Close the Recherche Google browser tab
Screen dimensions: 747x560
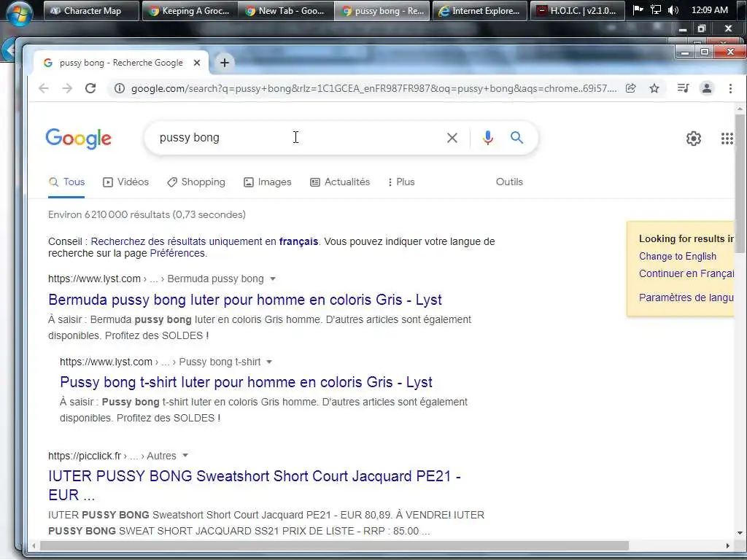[197, 63]
